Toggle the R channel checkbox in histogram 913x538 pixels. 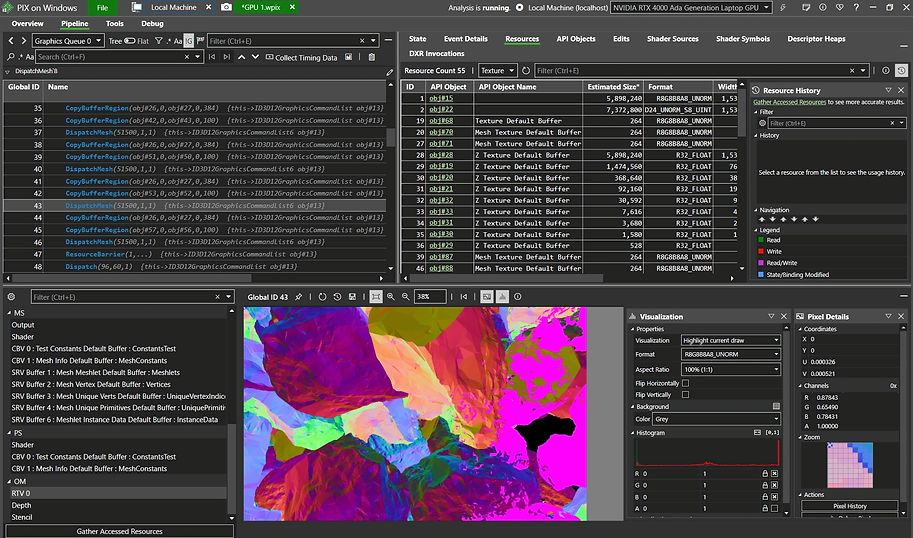click(x=774, y=473)
